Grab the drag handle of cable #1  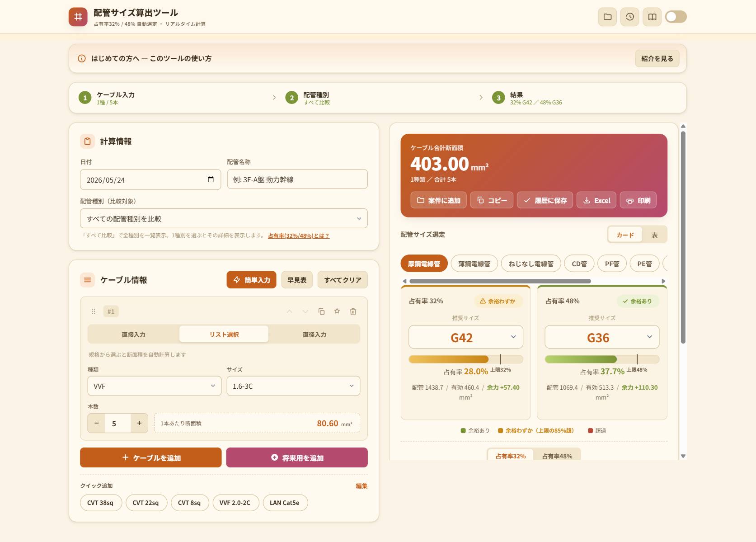[94, 311]
